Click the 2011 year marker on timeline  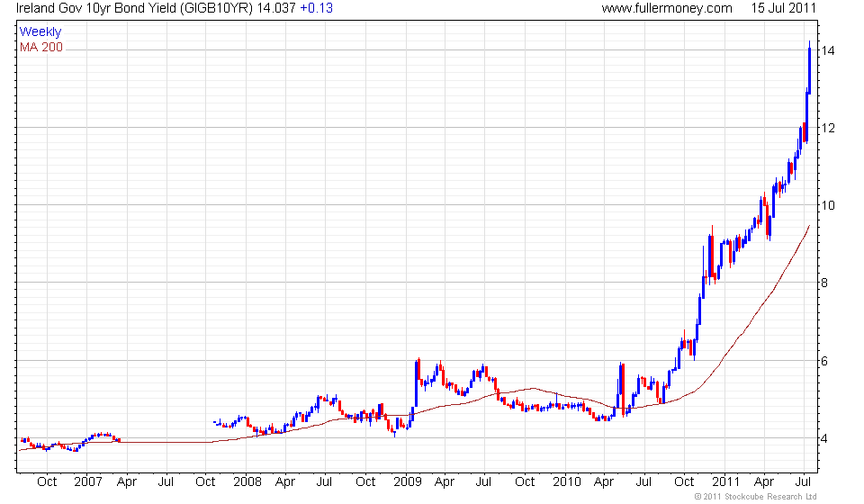pos(726,482)
